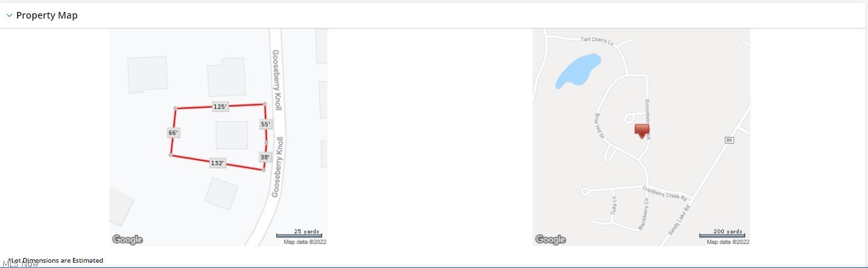Select the 66' lot dimension label
This screenshot has height=268, width=868.
click(x=173, y=132)
